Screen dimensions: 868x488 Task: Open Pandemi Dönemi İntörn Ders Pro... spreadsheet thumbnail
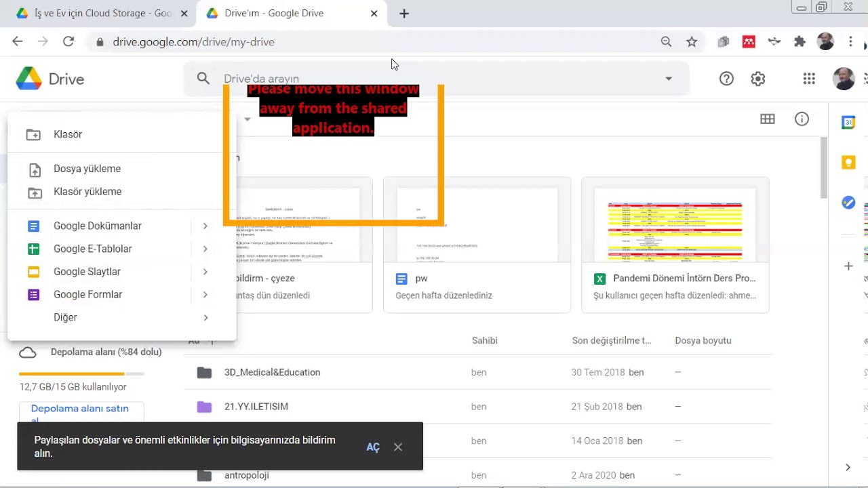(675, 220)
